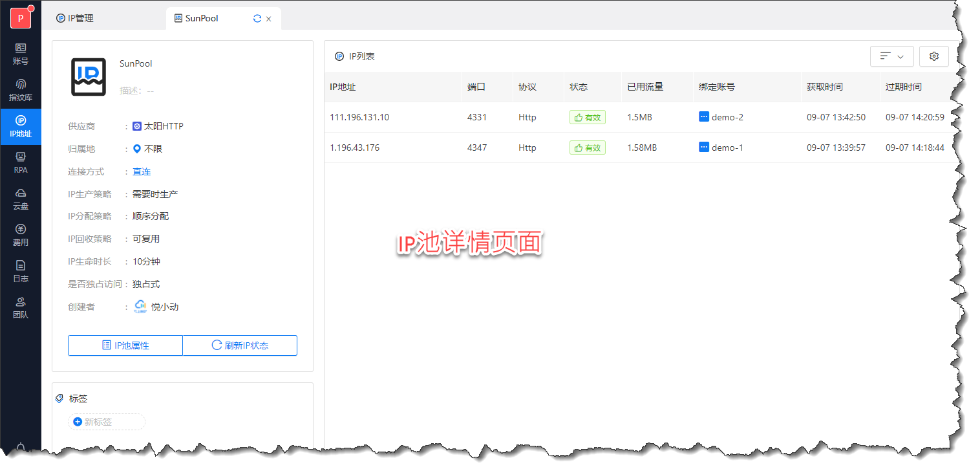This screenshot has height=471, width=980.
Task: Close the SunPool tab
Action: pyautogui.click(x=269, y=19)
